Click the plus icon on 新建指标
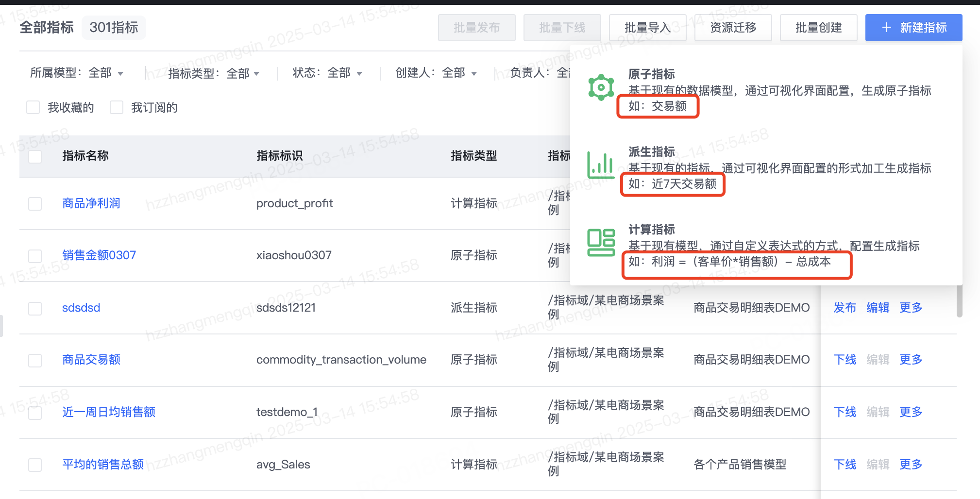 tap(886, 28)
